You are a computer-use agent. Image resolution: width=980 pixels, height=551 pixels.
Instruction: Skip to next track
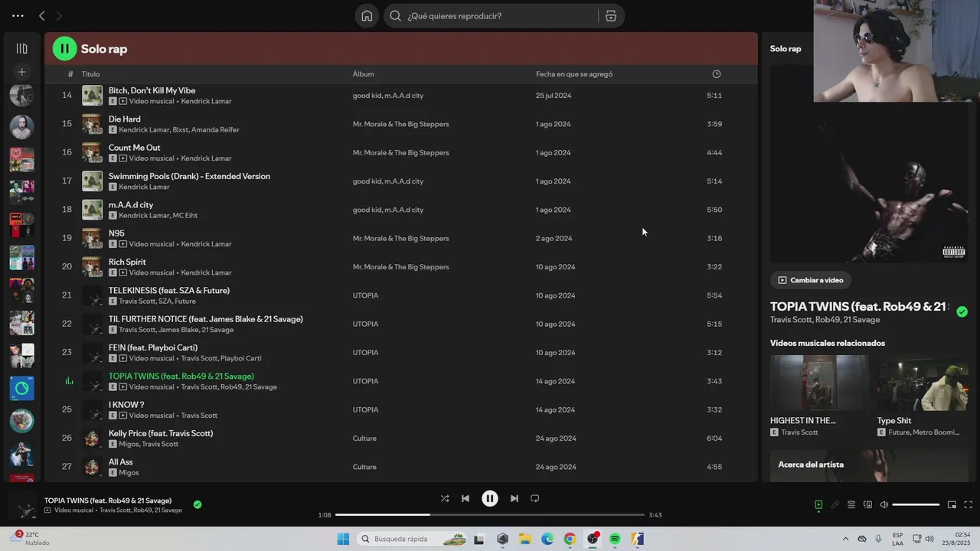coord(514,498)
